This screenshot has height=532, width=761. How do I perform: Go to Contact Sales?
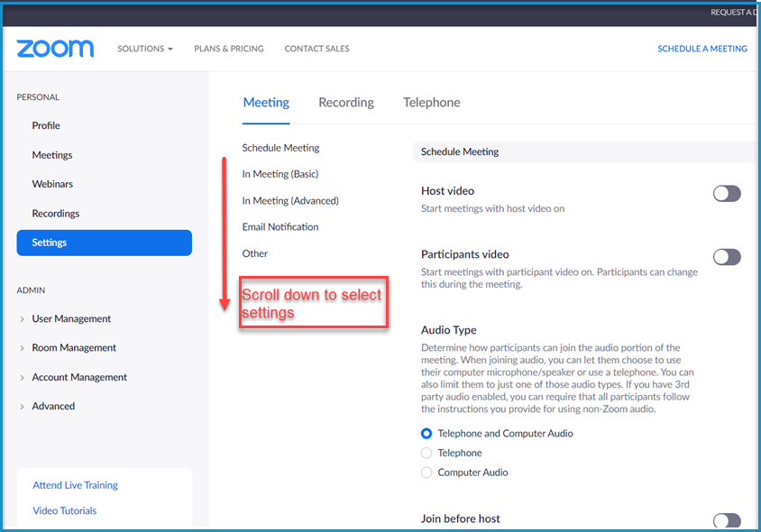[x=316, y=49]
